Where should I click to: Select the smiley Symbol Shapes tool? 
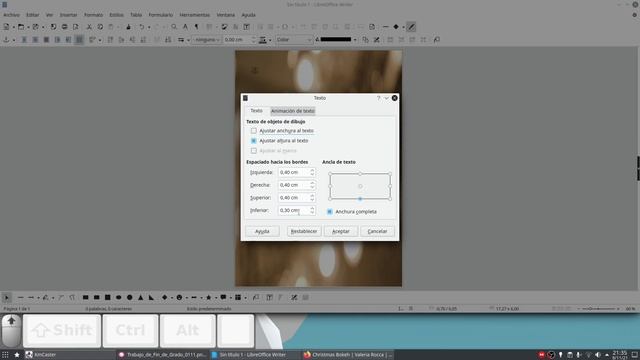point(179,298)
